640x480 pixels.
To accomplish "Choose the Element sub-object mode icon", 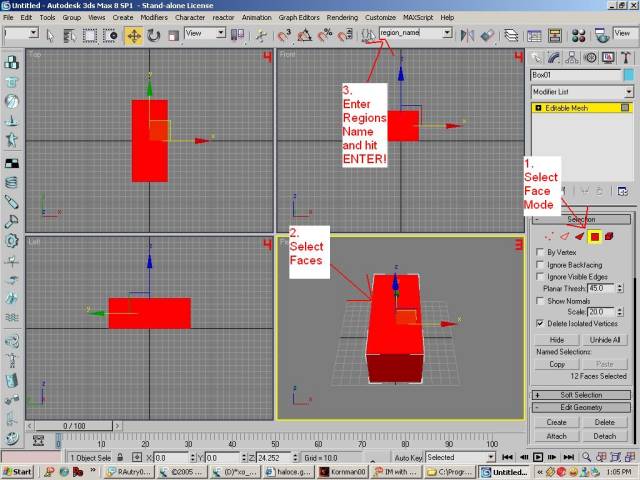I will tap(609, 236).
